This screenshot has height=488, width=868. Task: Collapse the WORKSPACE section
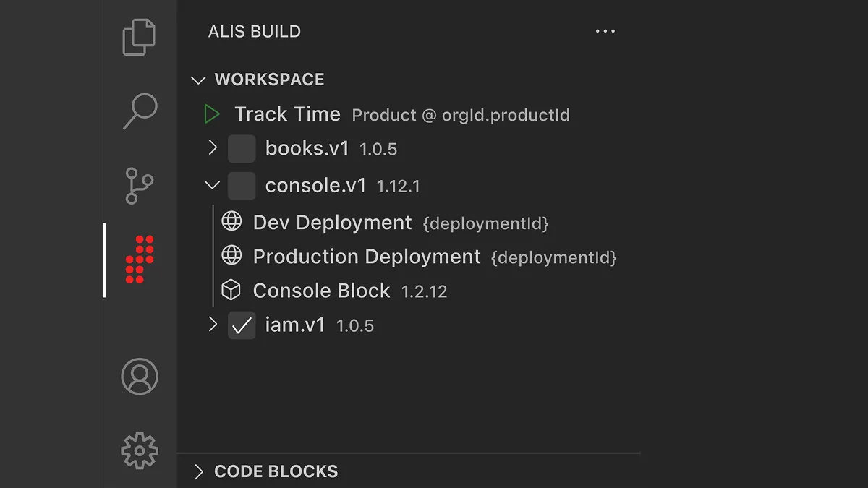click(198, 80)
